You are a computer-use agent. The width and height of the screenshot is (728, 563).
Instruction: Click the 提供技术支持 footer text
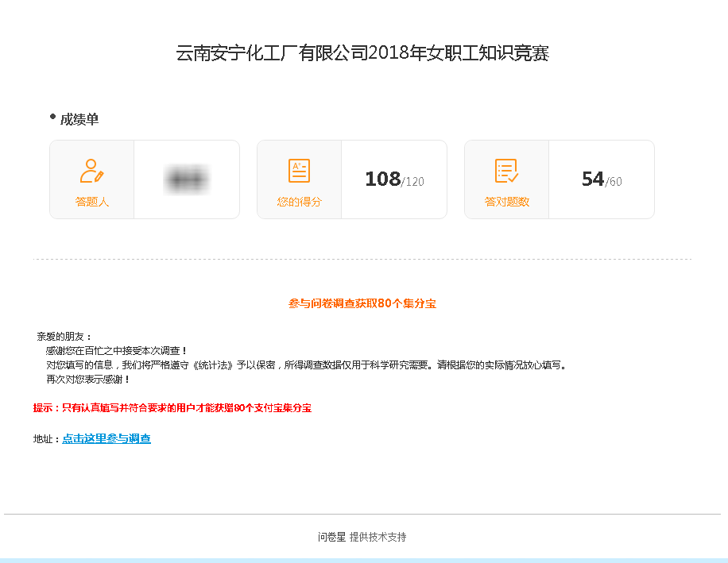(378, 537)
